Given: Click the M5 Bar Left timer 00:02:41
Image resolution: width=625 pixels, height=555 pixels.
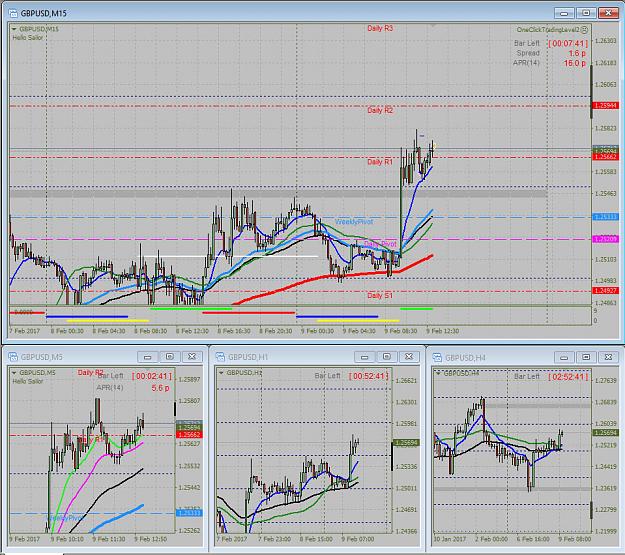Looking at the screenshot, I should tap(152, 376).
